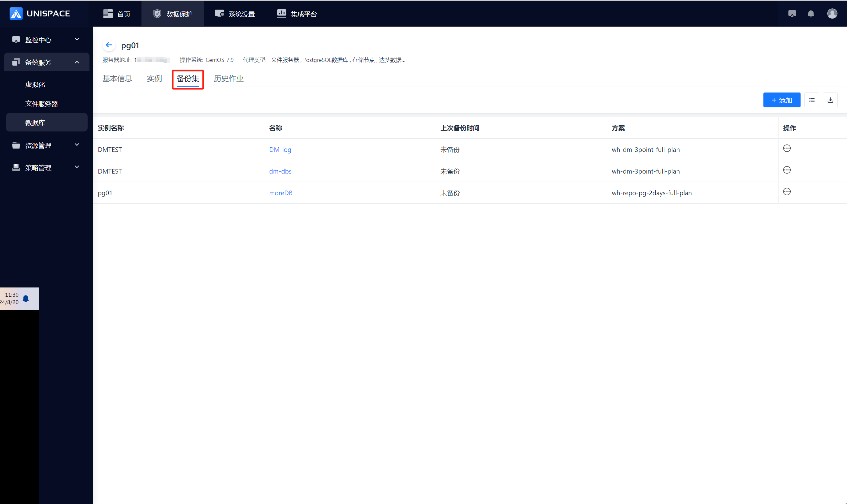The height and width of the screenshot is (504, 847).
Task: Expand the 策略管理 sidebar section
Action: coord(46,167)
